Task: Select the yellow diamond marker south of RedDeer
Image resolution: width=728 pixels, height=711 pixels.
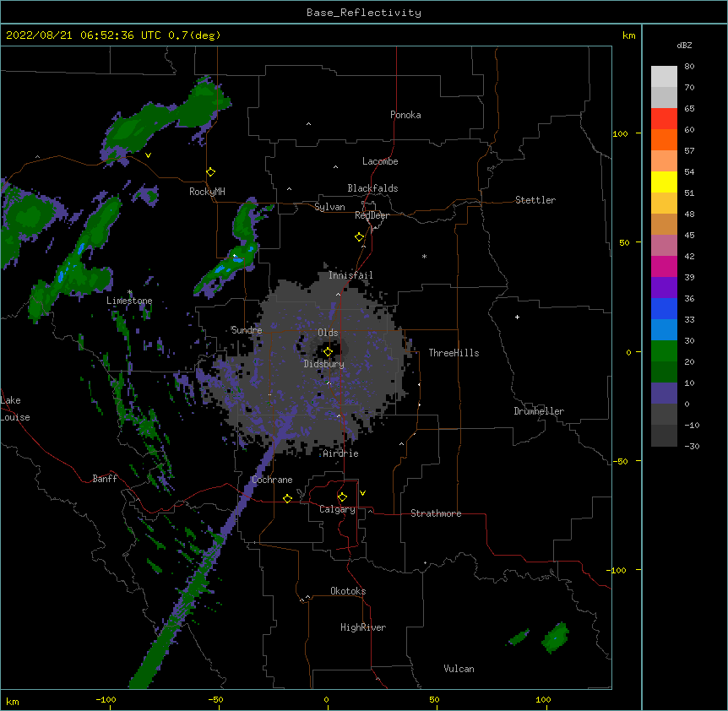Action: (360, 237)
